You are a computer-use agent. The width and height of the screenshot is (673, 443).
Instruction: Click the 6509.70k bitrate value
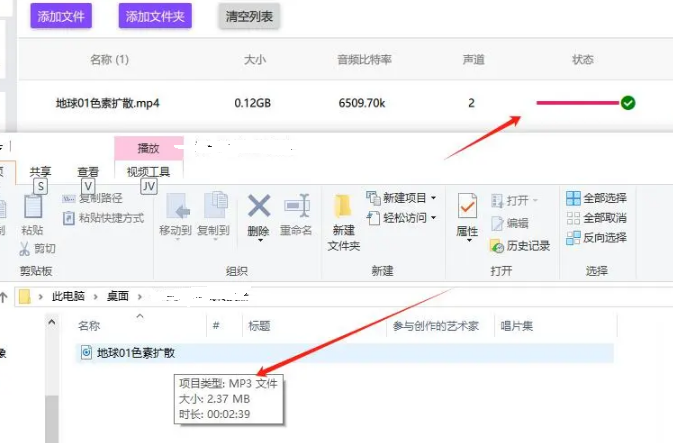click(362, 103)
